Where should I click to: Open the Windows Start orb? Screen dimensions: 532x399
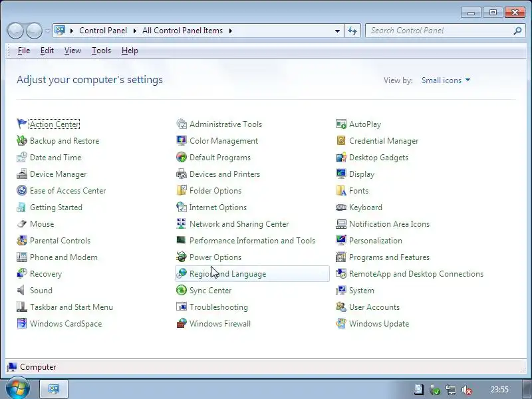[18, 388]
